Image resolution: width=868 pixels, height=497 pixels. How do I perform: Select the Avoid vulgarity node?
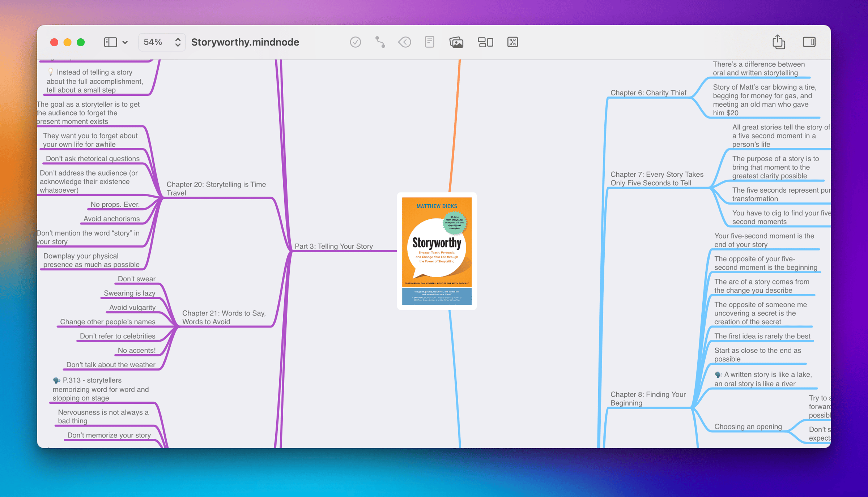click(x=132, y=308)
